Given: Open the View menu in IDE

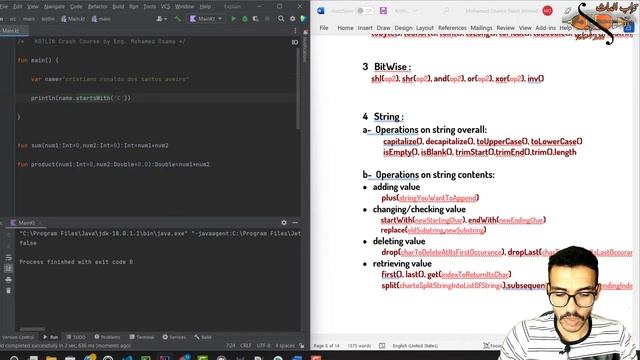Looking at the screenshot, I should tap(33, 7).
